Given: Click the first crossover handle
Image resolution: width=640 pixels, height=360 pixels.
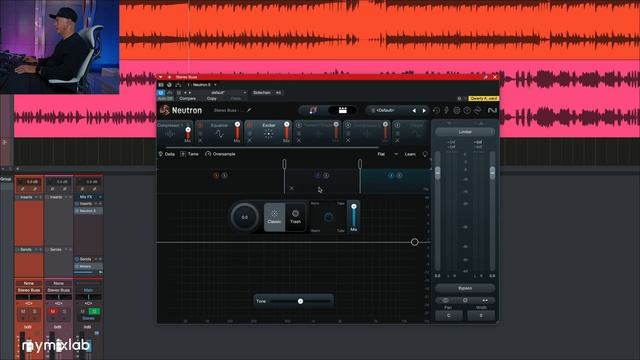Looking at the screenshot, I should coord(284,164).
